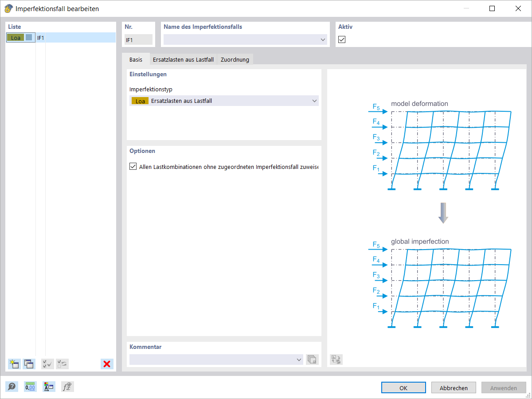
Task: Confirm with the OK button
Action: click(403, 387)
